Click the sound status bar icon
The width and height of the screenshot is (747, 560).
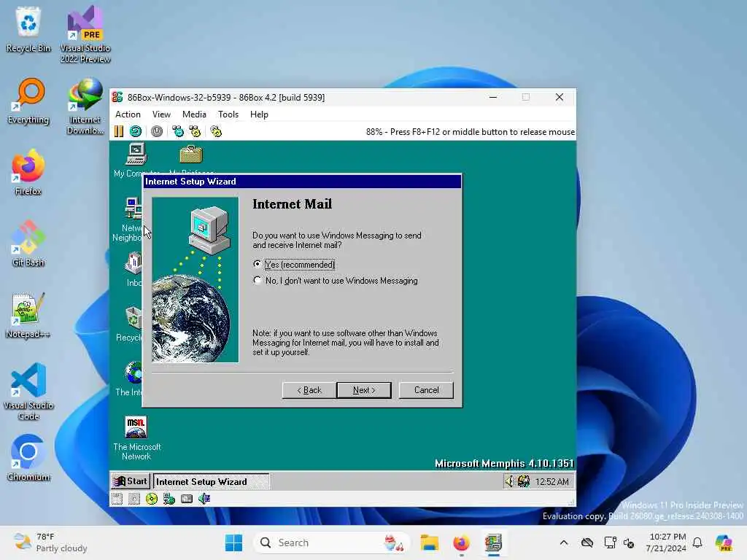pos(204,499)
